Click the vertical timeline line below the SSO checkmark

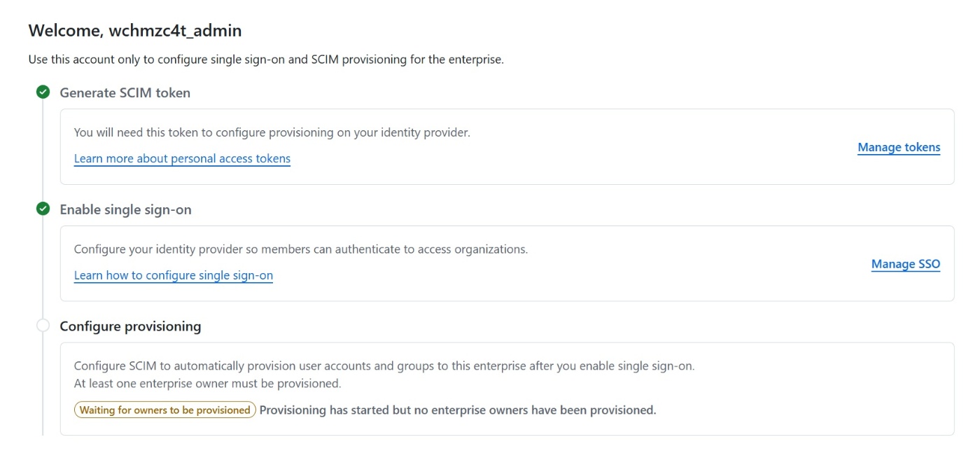pyautogui.click(x=43, y=266)
